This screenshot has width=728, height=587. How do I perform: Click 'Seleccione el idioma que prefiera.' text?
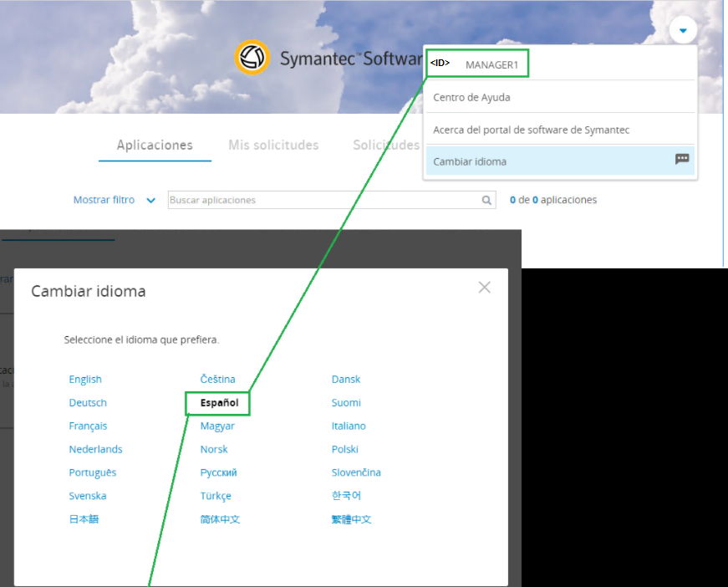click(141, 340)
